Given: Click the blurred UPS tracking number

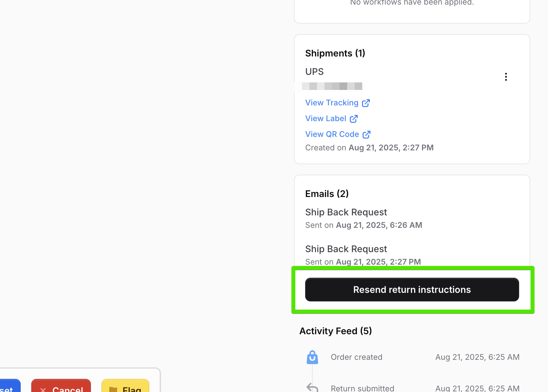Looking at the screenshot, I should click(332, 86).
